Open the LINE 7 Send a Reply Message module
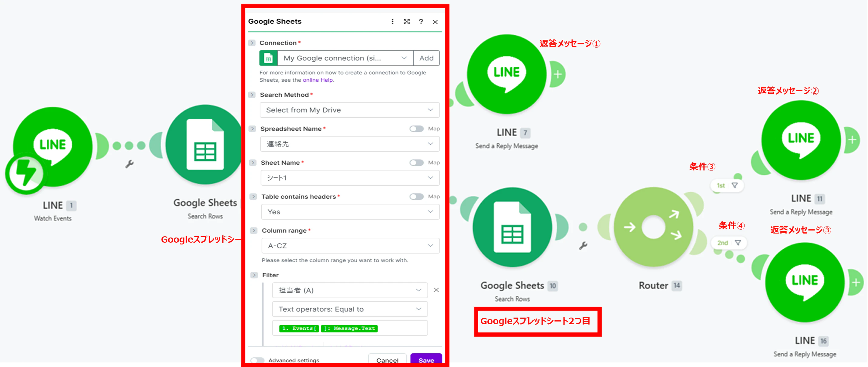This screenshot has width=868, height=367. tap(506, 74)
